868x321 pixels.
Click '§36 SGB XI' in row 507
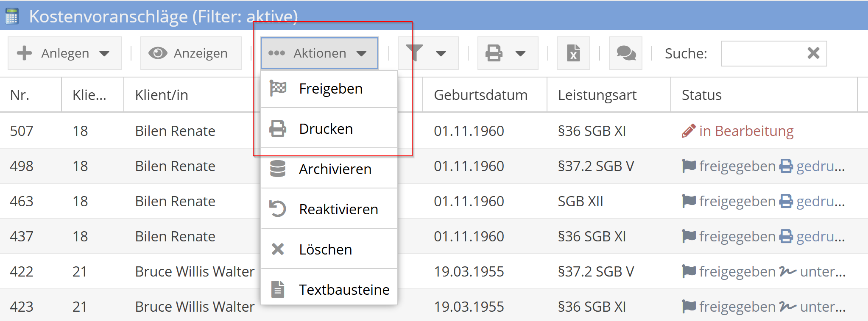coord(592,131)
